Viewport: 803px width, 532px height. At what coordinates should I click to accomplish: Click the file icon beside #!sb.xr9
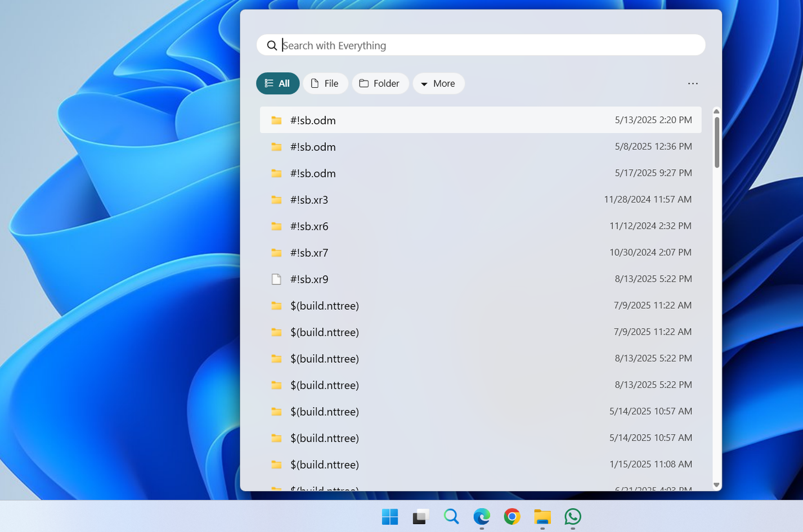(276, 279)
